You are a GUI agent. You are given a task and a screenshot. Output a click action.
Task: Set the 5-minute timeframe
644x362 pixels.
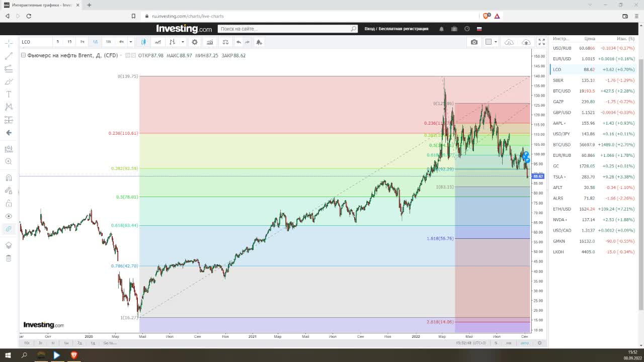click(57, 42)
